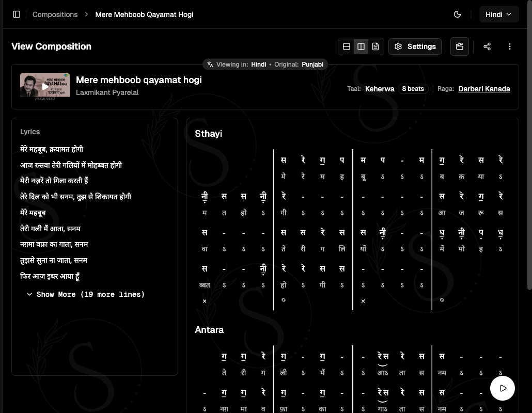Switch to dark/light mode via moon icon

(x=457, y=14)
